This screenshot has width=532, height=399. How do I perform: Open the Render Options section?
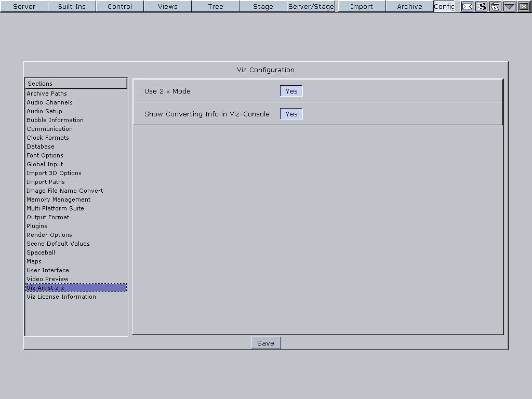tap(49, 235)
